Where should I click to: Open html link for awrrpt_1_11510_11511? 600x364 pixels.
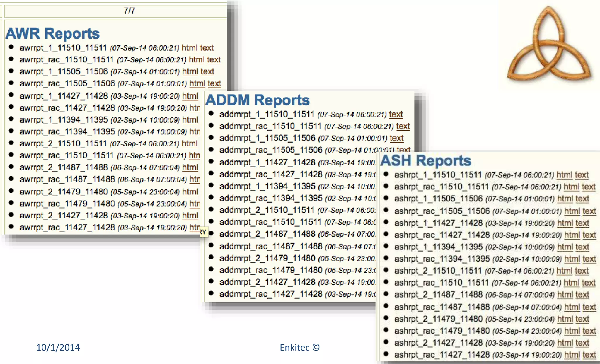pos(189,48)
